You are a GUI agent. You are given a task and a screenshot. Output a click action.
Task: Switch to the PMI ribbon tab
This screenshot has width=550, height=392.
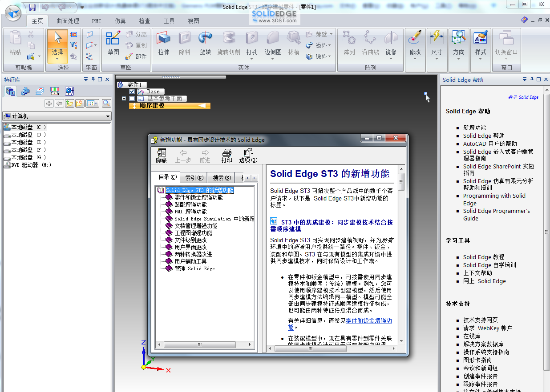tap(97, 21)
